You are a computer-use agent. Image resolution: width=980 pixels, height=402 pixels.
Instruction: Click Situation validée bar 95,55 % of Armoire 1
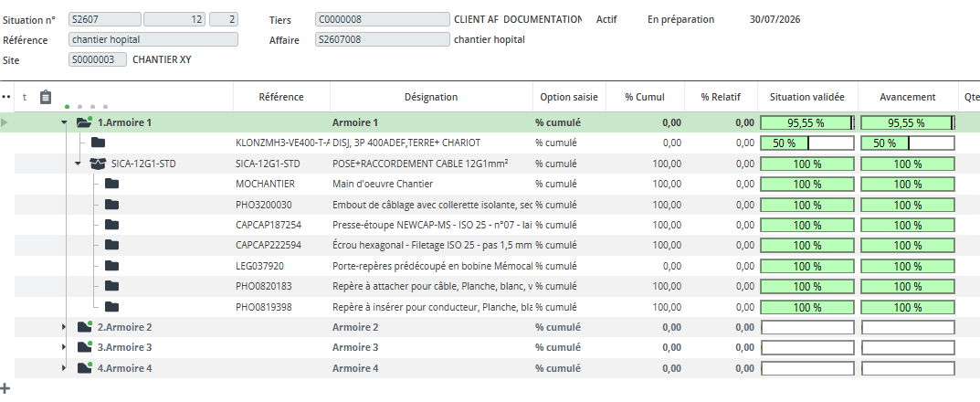coord(806,122)
